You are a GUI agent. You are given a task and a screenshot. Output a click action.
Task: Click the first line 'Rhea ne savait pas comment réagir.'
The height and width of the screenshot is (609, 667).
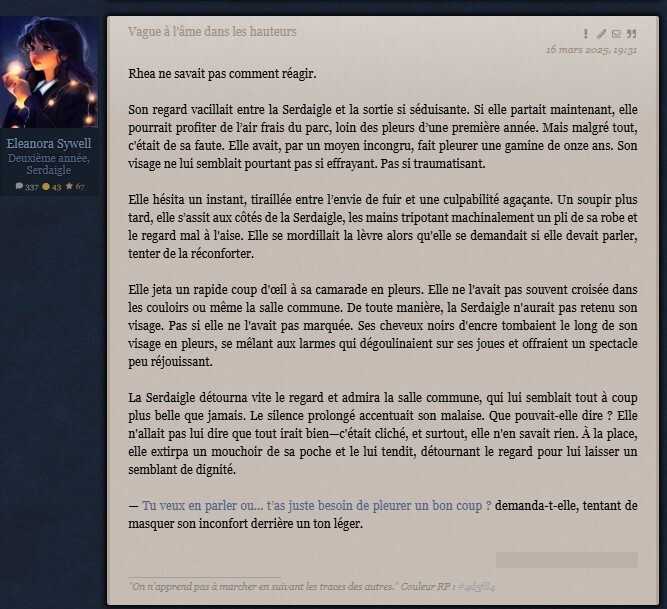(x=222, y=74)
